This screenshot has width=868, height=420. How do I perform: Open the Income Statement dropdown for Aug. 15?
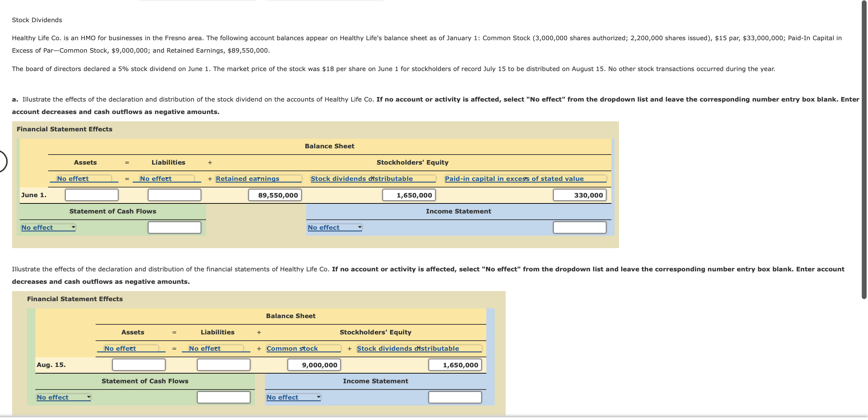[x=293, y=397]
